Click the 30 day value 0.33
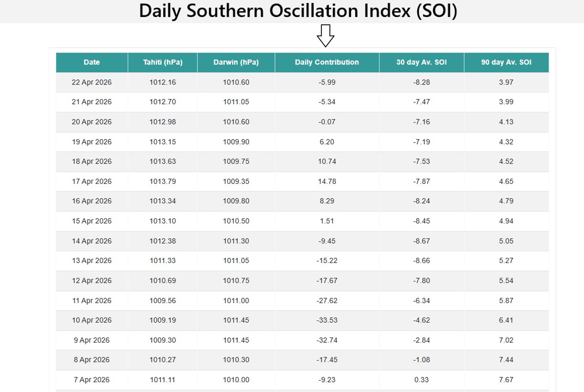This screenshot has height=392, width=584. pyautogui.click(x=421, y=379)
